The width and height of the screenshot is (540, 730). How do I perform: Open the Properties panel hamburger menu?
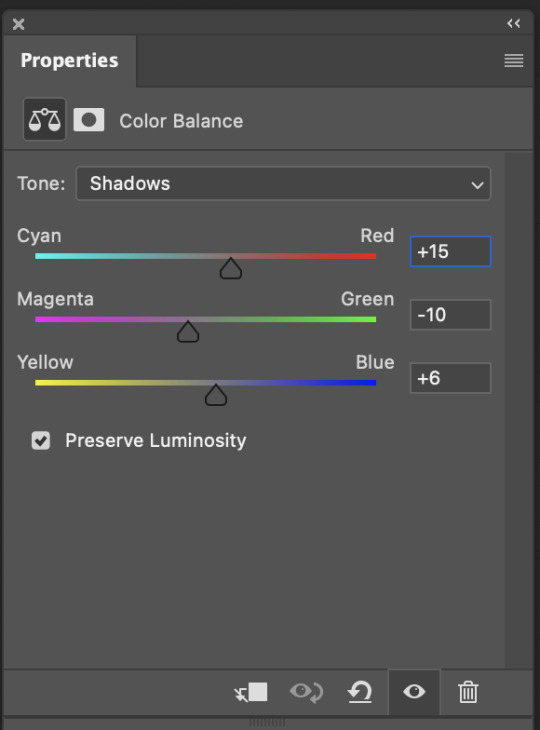pos(514,61)
